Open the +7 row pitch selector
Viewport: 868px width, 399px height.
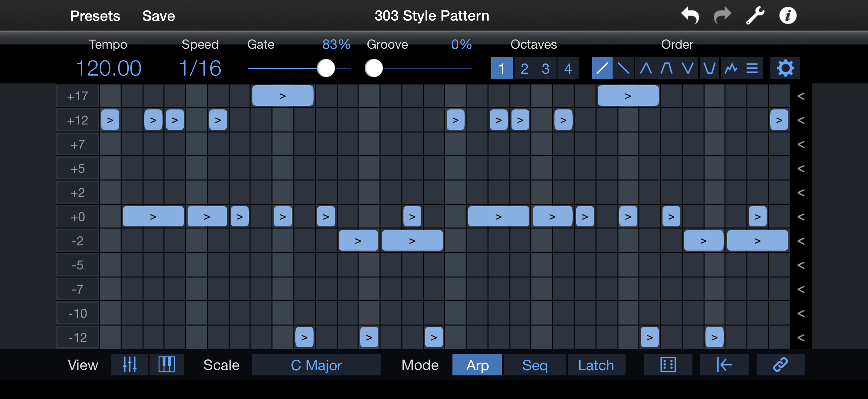point(78,145)
